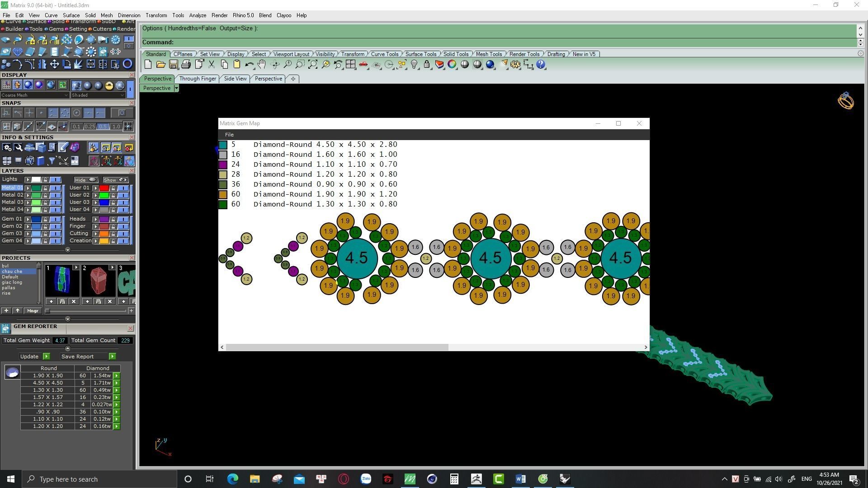Open the blue question mark Help icon

[541, 65]
